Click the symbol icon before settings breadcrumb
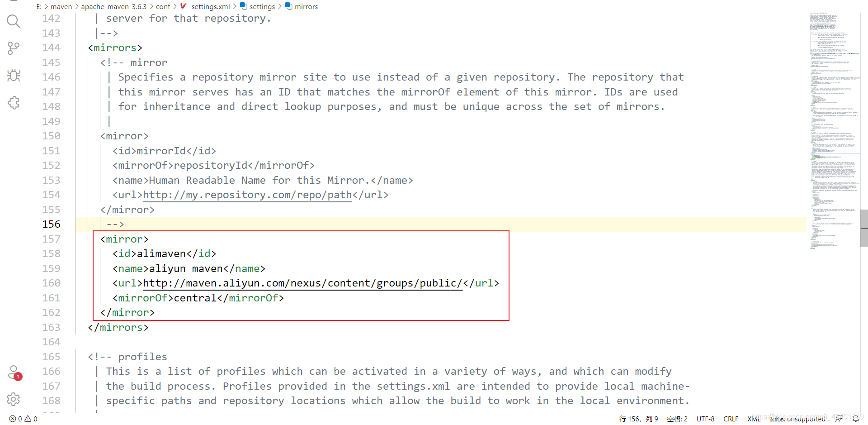This screenshot has height=425, width=868. 243,6
